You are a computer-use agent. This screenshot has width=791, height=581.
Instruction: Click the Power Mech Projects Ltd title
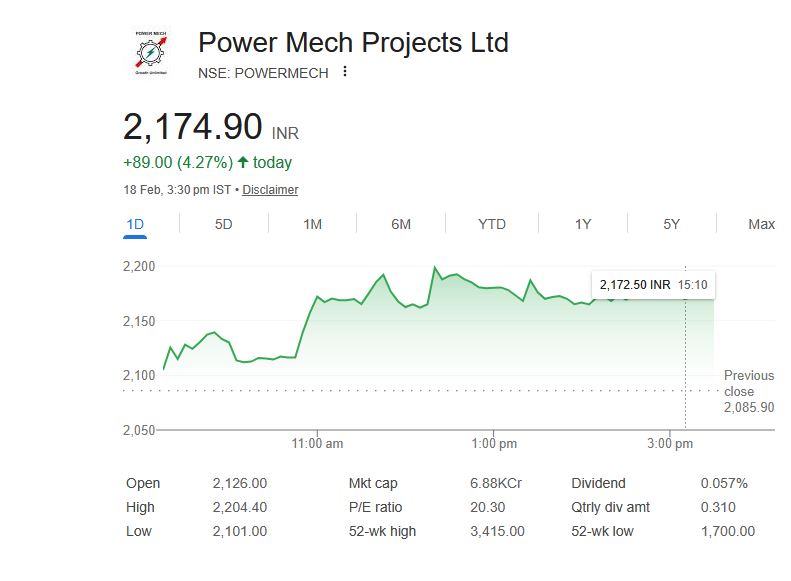[353, 43]
